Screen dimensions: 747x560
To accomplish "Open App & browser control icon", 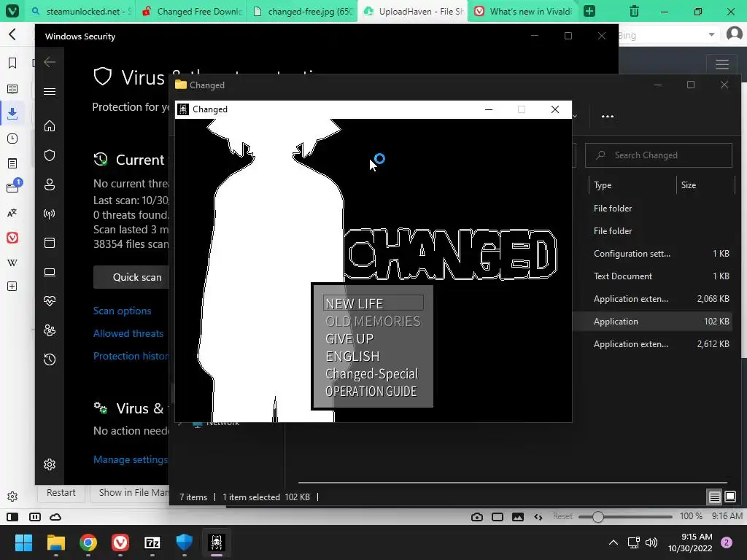I will 50,243.
